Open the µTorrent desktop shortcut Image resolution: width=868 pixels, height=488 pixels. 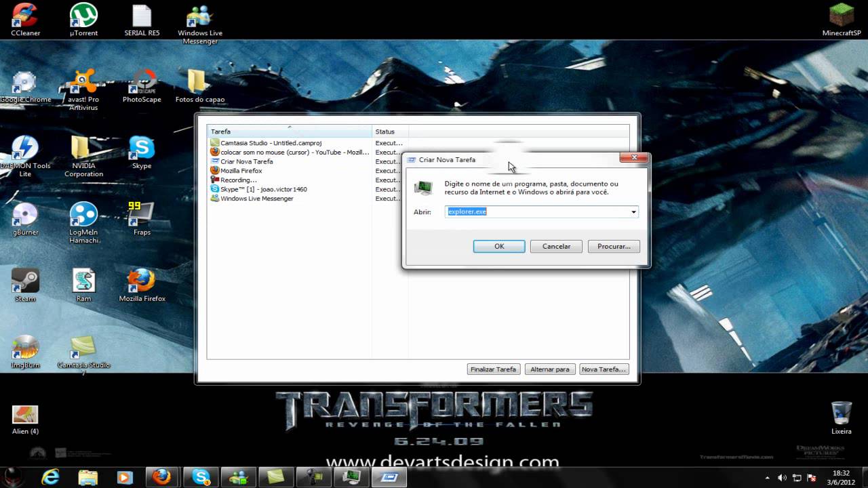[83, 20]
